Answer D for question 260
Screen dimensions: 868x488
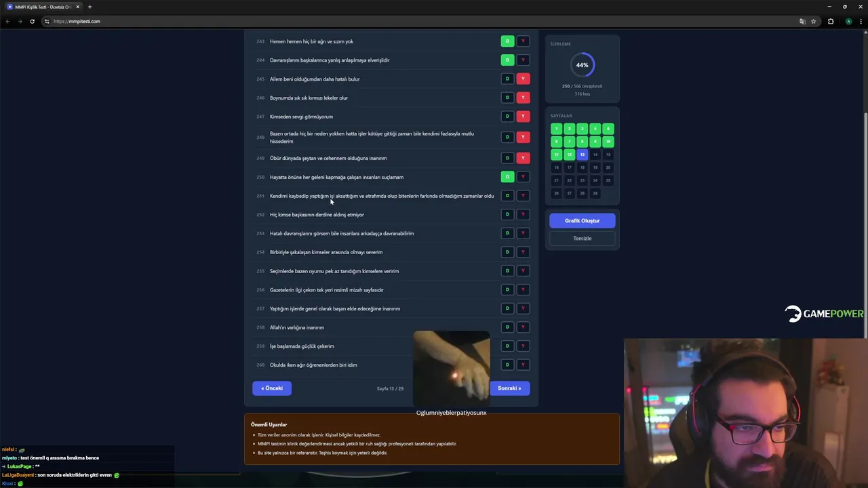pyautogui.click(x=507, y=365)
